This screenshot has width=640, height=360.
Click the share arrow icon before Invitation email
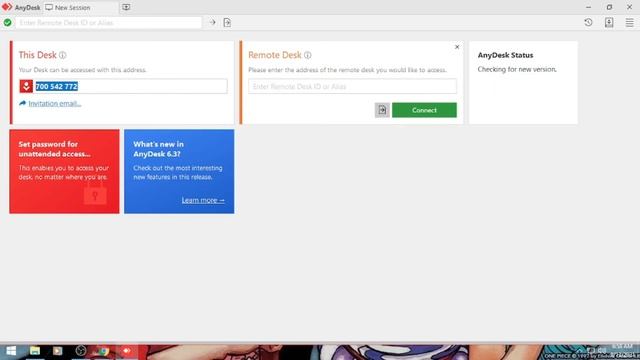click(22, 103)
